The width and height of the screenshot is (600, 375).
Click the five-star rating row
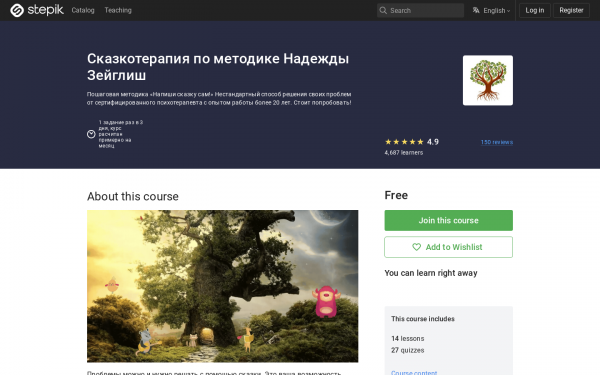pyautogui.click(x=404, y=142)
